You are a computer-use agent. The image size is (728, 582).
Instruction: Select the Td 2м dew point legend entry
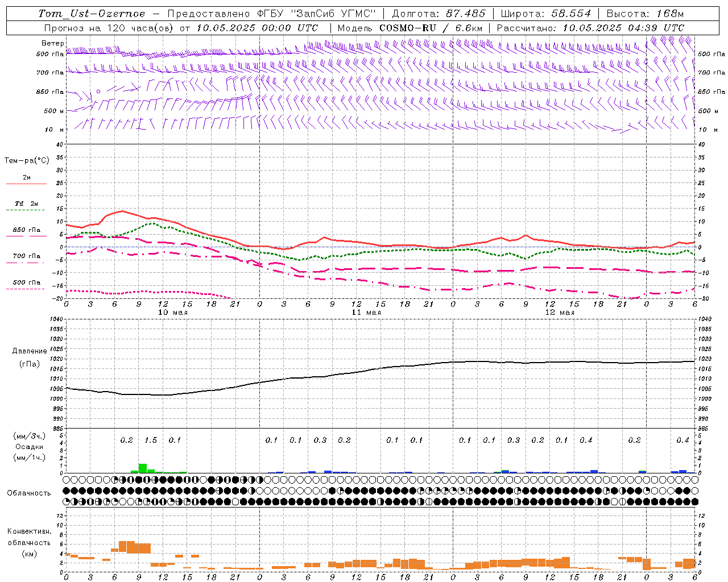26,206
